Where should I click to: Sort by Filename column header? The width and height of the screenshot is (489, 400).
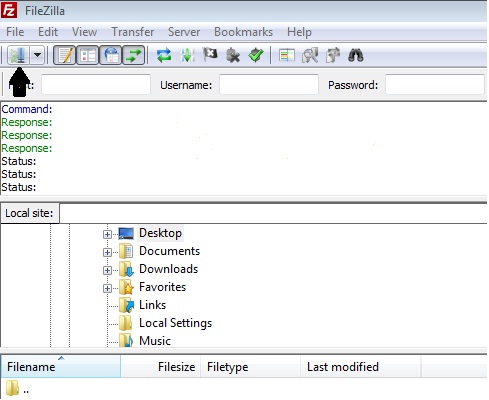click(x=61, y=367)
